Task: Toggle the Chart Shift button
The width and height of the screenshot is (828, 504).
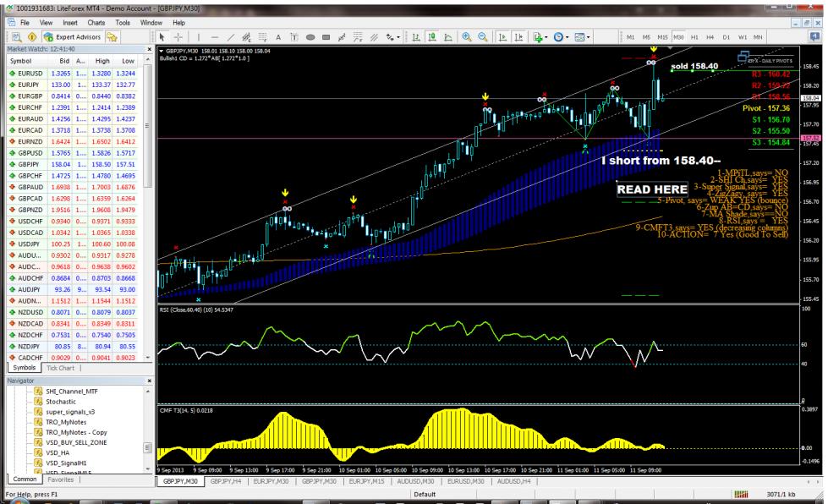Action: pos(518,38)
